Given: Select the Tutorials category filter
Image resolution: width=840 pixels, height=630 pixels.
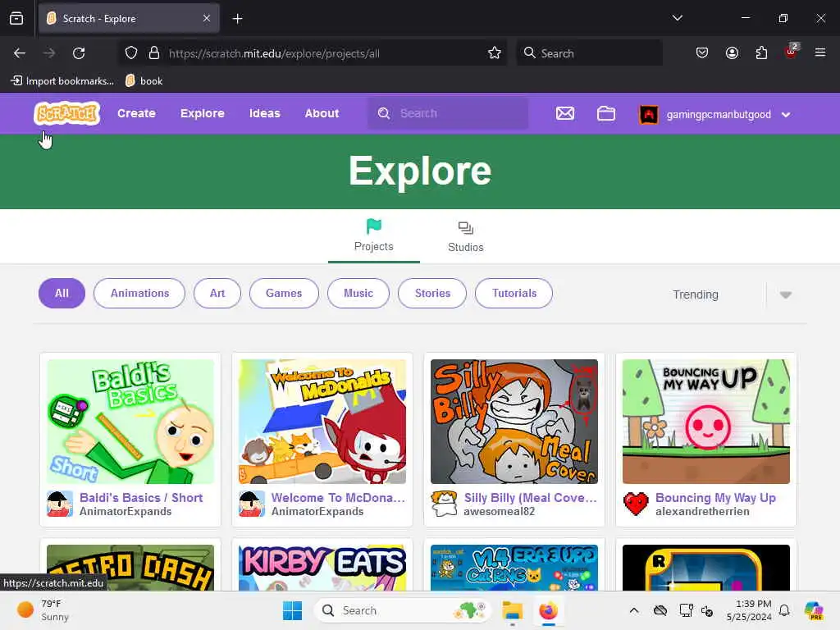Looking at the screenshot, I should coord(514,293).
